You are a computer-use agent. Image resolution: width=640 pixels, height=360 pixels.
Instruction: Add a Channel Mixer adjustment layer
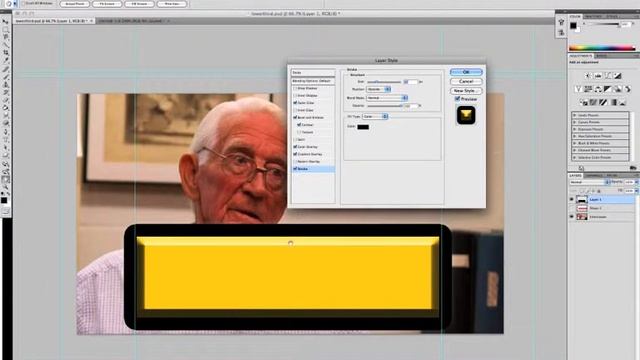628,89
